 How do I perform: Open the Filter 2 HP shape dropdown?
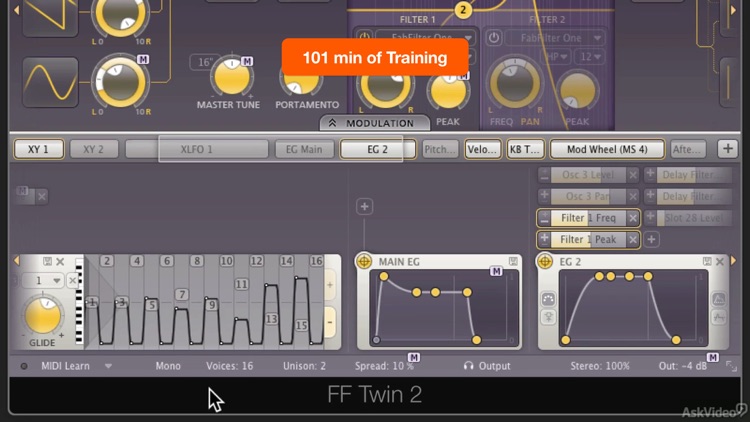[x=556, y=56]
